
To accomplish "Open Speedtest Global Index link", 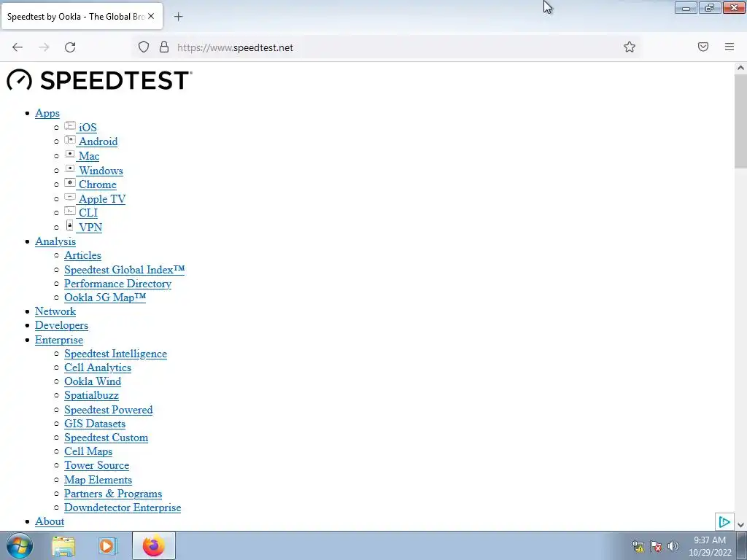I will (124, 270).
